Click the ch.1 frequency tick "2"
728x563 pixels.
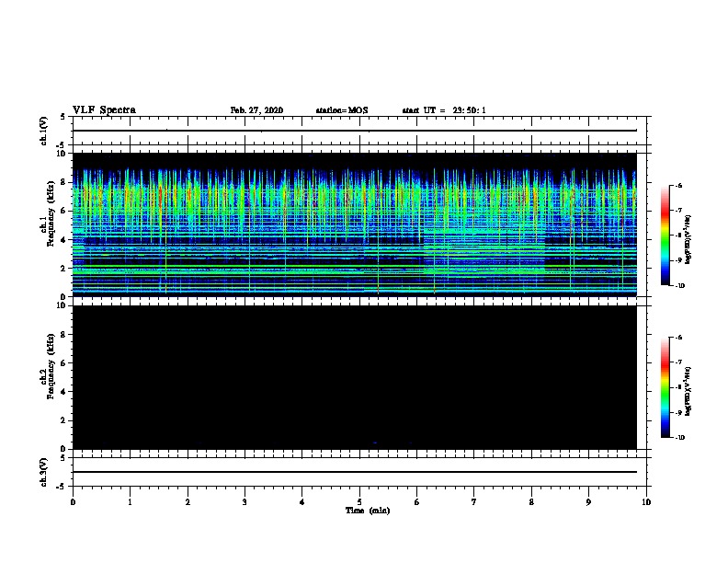(x=64, y=269)
